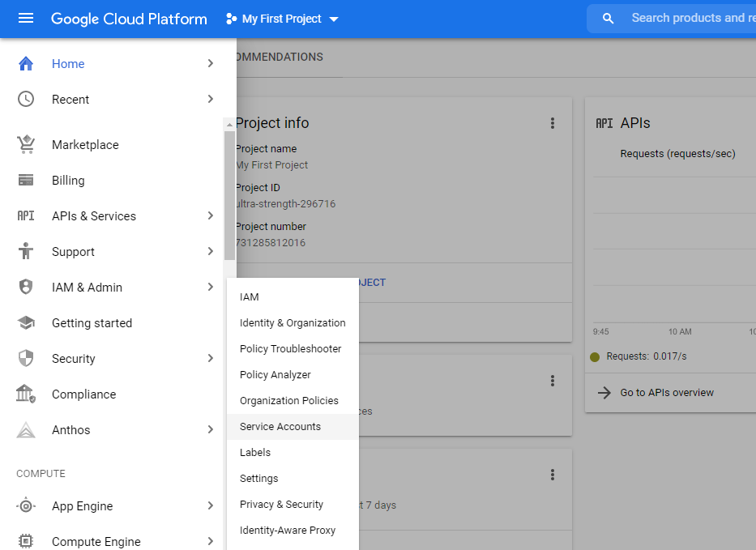Click the project number 731285812016
756x550 pixels.
point(271,243)
